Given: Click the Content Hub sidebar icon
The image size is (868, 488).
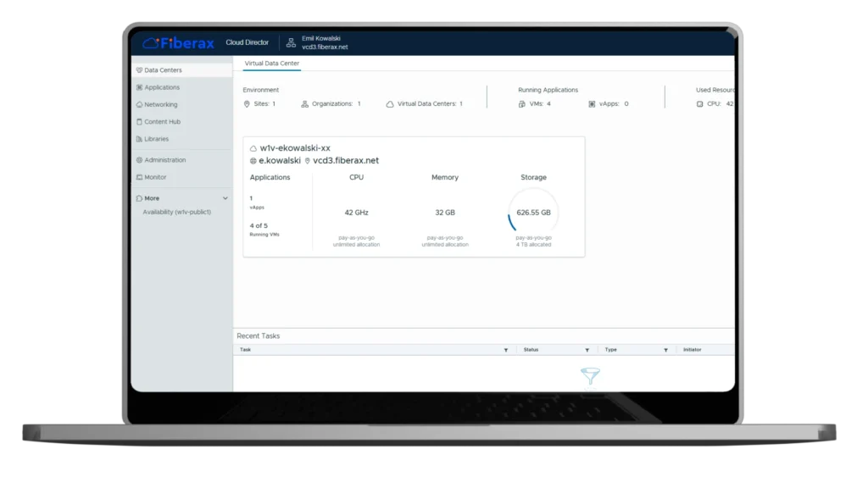Looking at the screenshot, I should (139, 122).
